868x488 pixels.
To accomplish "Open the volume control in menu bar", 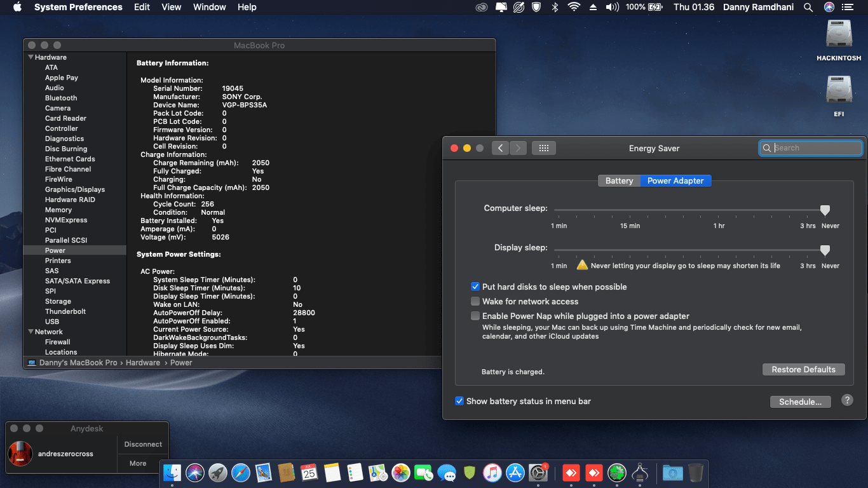I will click(613, 7).
